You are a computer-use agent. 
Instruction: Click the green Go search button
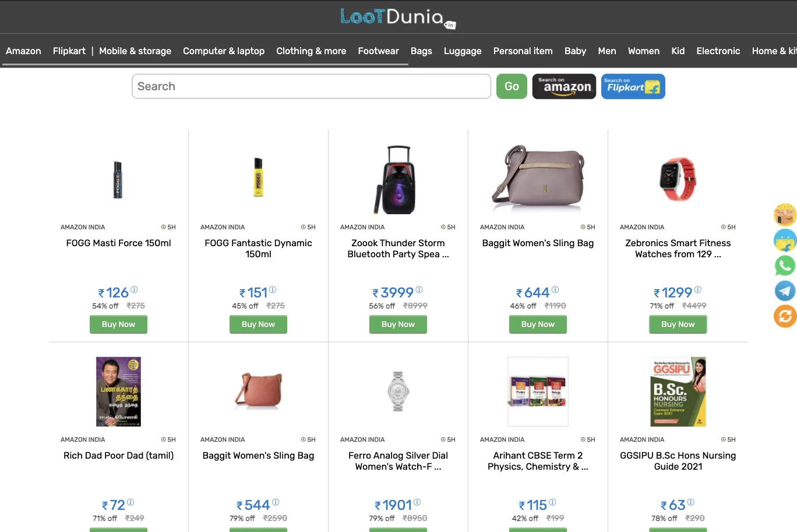click(512, 86)
